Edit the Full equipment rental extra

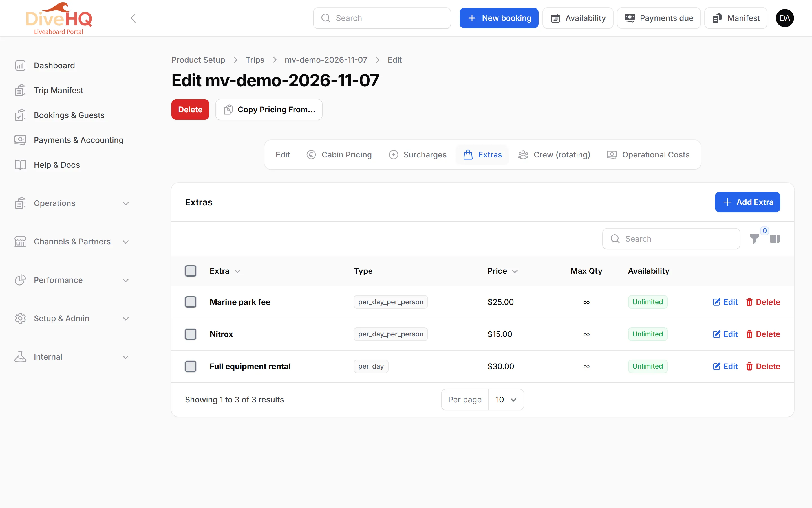(725, 367)
